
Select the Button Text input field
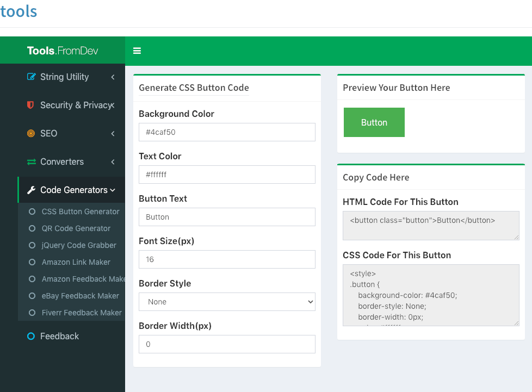227,217
